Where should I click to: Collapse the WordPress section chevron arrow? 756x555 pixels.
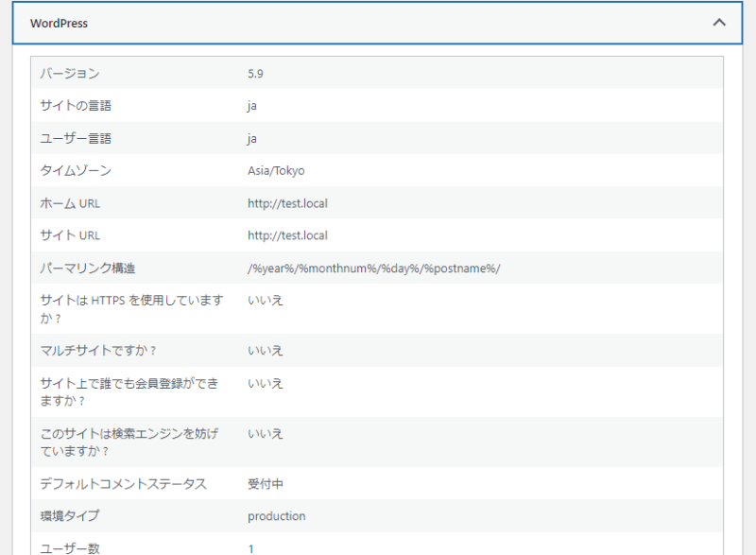(x=719, y=23)
